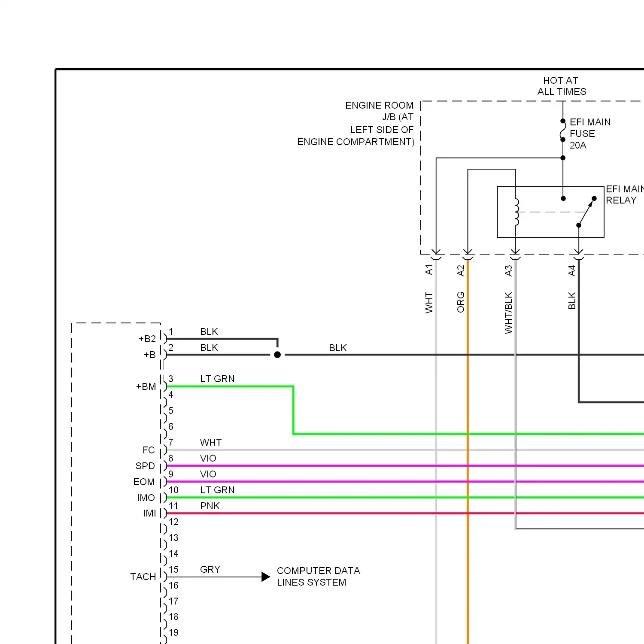The height and width of the screenshot is (644, 644).
Task: Select the PNK label at pin 11
Action: [210, 506]
